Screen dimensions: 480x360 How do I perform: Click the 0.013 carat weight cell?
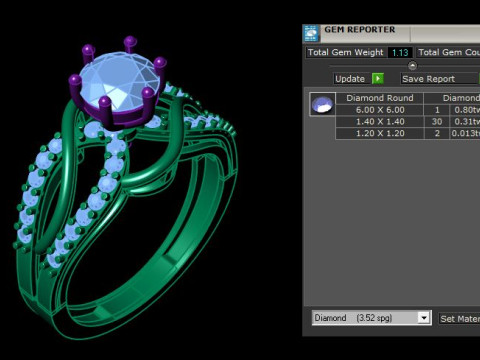(x=465, y=133)
